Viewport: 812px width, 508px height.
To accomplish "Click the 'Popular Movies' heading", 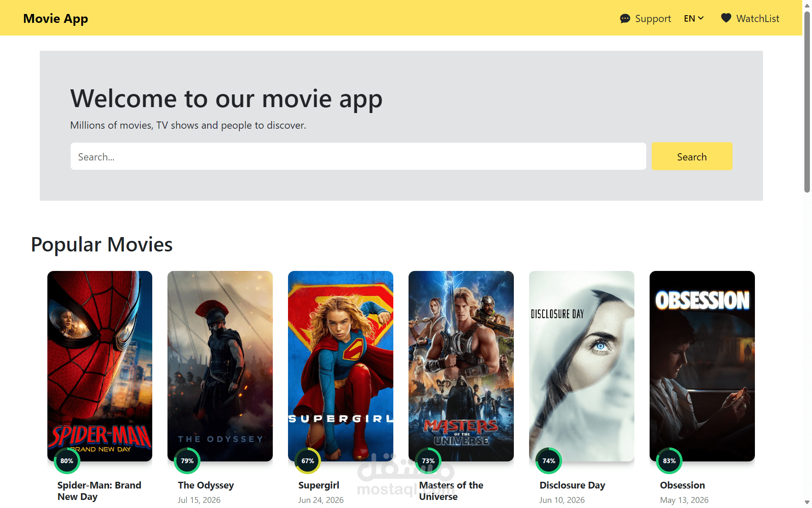I will (x=102, y=244).
